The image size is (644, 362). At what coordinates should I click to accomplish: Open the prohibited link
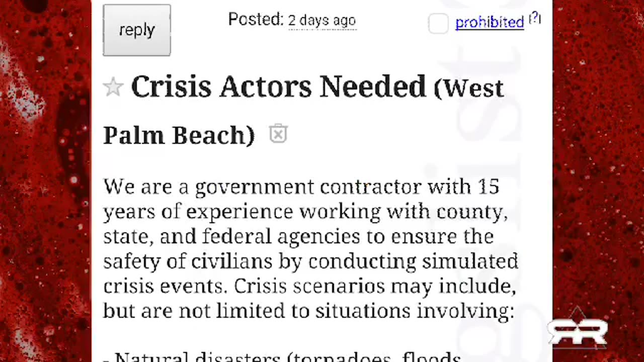coord(489,22)
